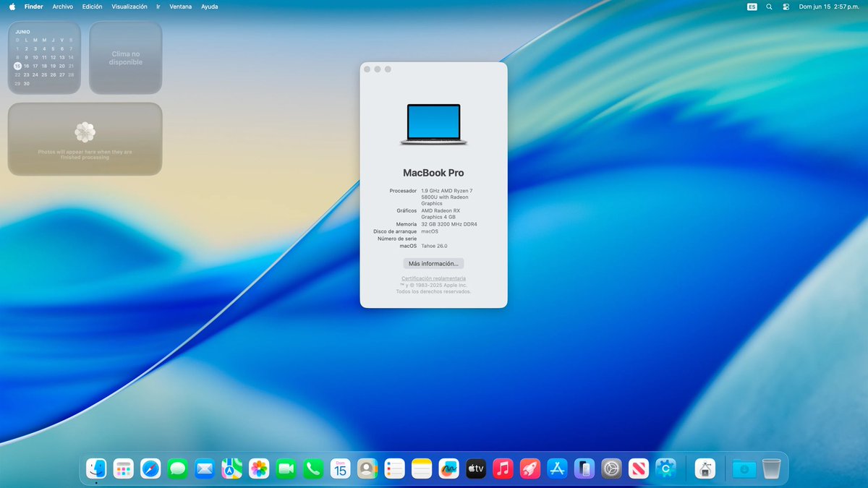Launch Contacts from the Dock
Screen dimensions: 868x488
coord(367,468)
